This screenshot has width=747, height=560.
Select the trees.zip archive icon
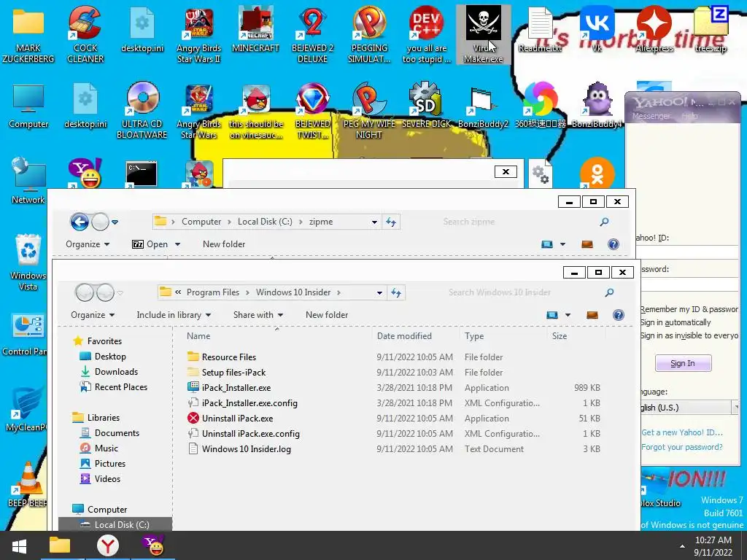pyautogui.click(x=711, y=29)
